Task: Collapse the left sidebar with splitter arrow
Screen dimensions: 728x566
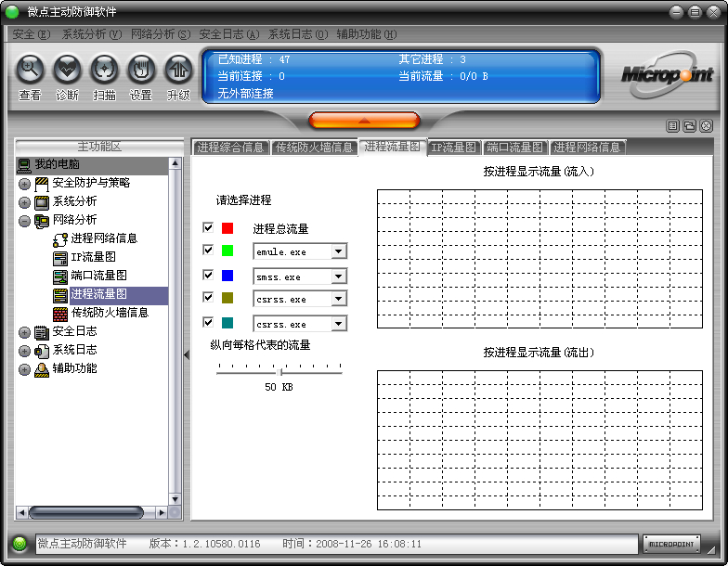Action: point(187,354)
